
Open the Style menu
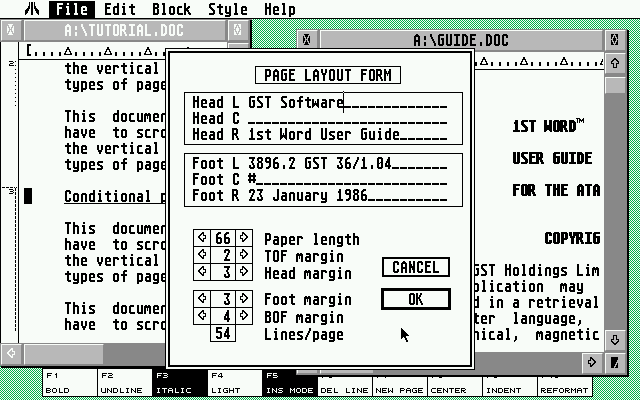coord(227,9)
